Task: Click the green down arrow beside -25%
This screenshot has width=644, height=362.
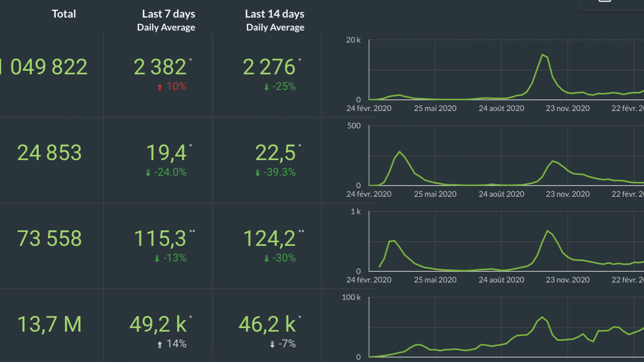Action: pyautogui.click(x=266, y=87)
